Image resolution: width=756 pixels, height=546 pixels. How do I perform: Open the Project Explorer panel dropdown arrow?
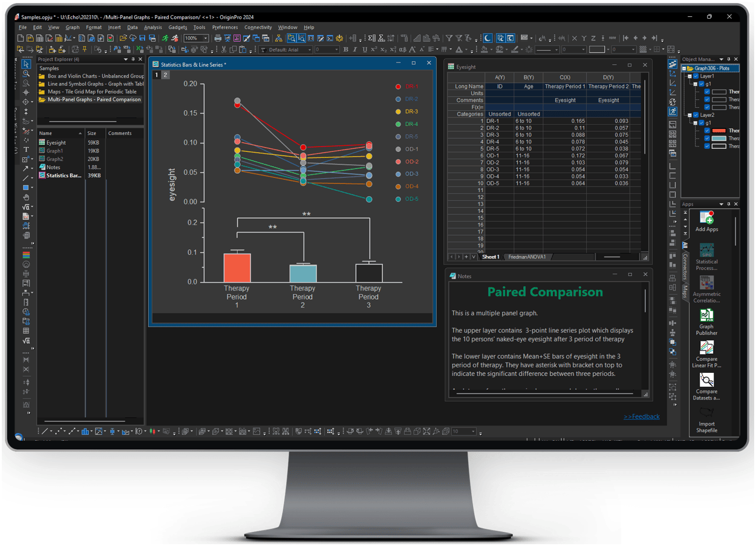pos(126,59)
